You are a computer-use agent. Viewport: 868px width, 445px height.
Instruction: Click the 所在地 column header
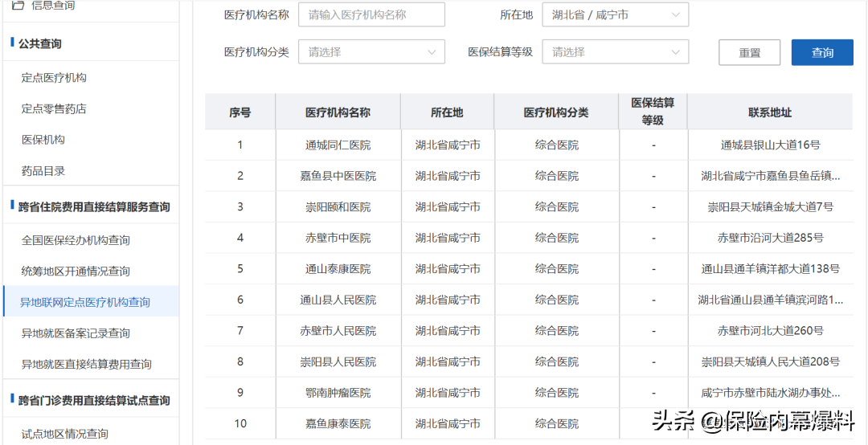point(448,112)
